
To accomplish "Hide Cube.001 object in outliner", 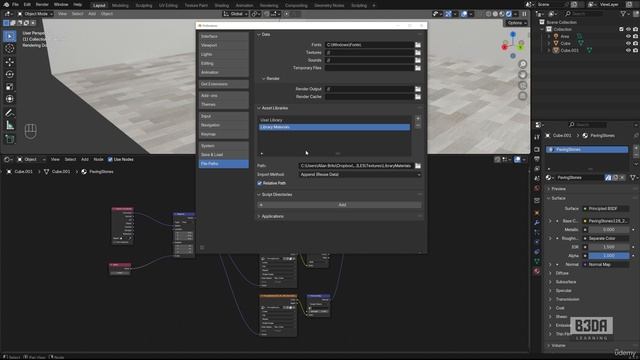I will coord(628,50).
